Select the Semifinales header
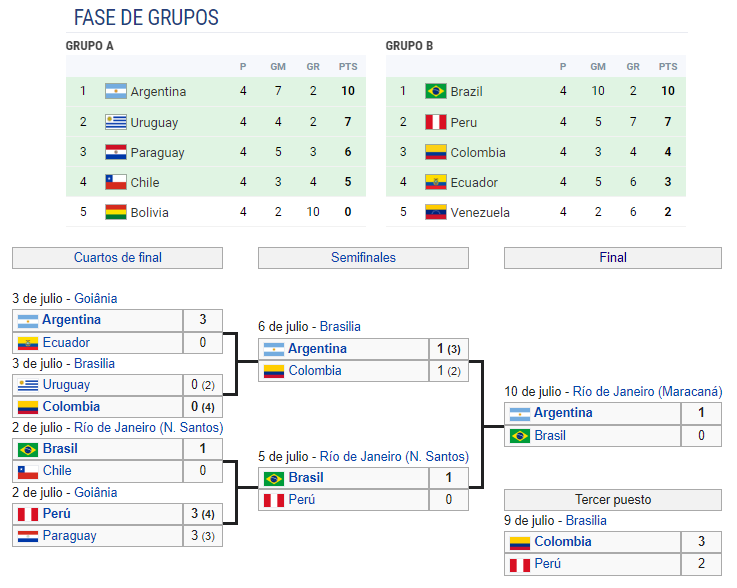 [x=363, y=258]
